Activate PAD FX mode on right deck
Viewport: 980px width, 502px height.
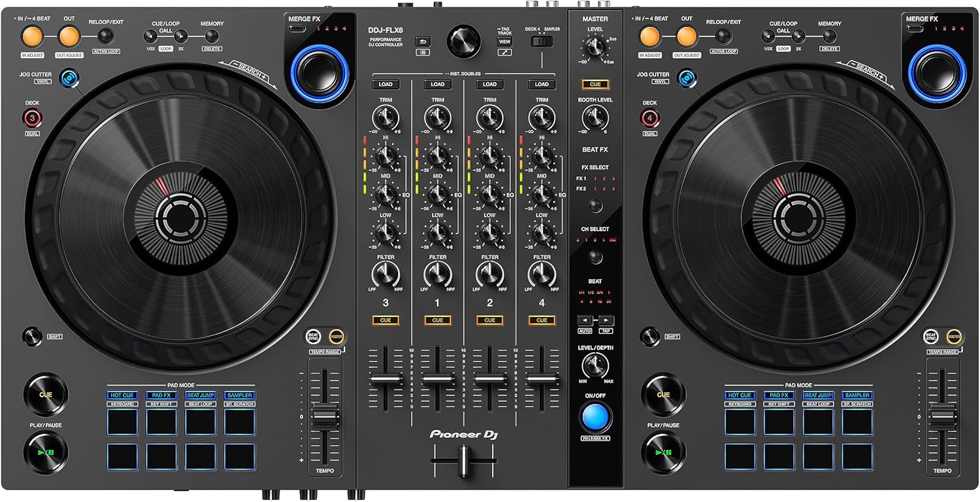click(779, 395)
